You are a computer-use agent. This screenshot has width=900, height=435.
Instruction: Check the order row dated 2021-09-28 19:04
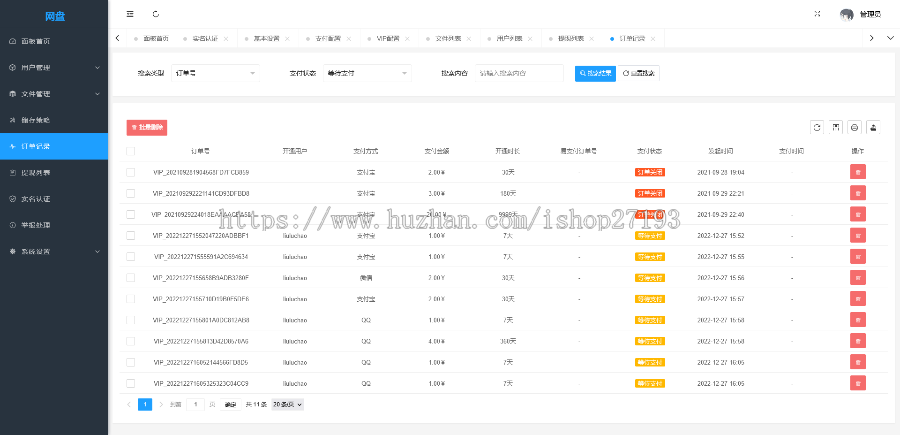click(x=130, y=172)
